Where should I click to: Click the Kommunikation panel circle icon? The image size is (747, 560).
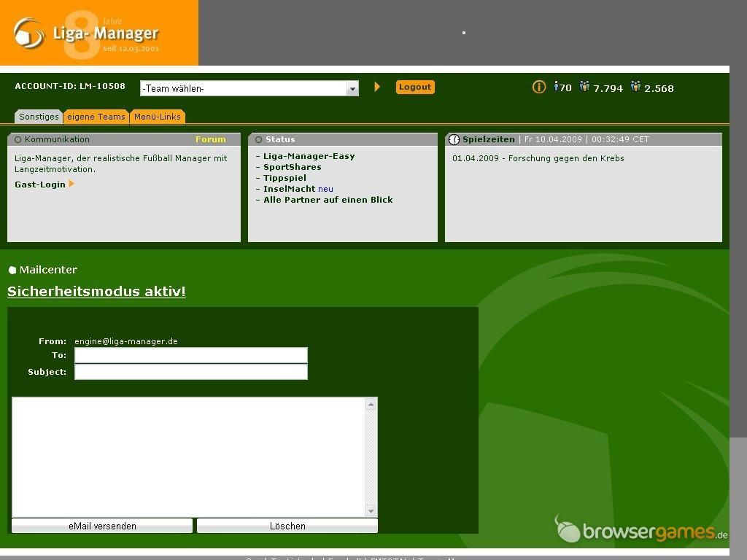[x=18, y=139]
